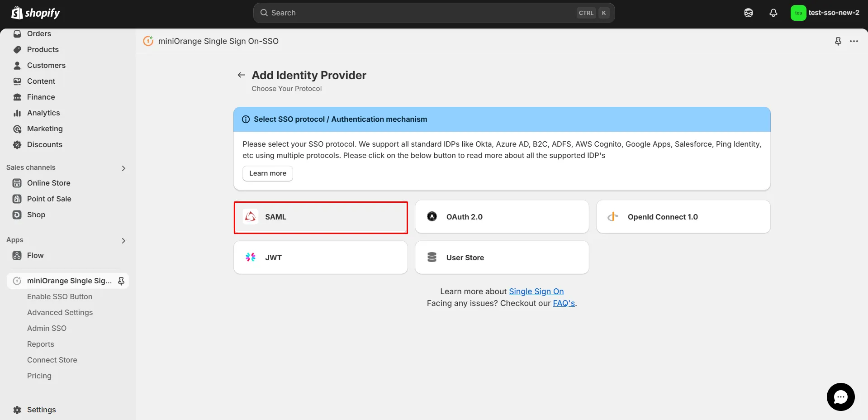Click the Marketing target icon

(17, 129)
